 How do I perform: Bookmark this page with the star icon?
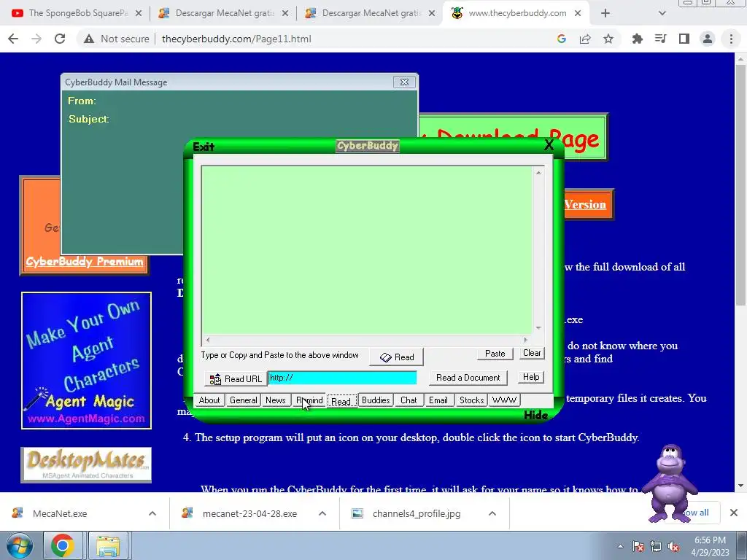pyautogui.click(x=608, y=39)
